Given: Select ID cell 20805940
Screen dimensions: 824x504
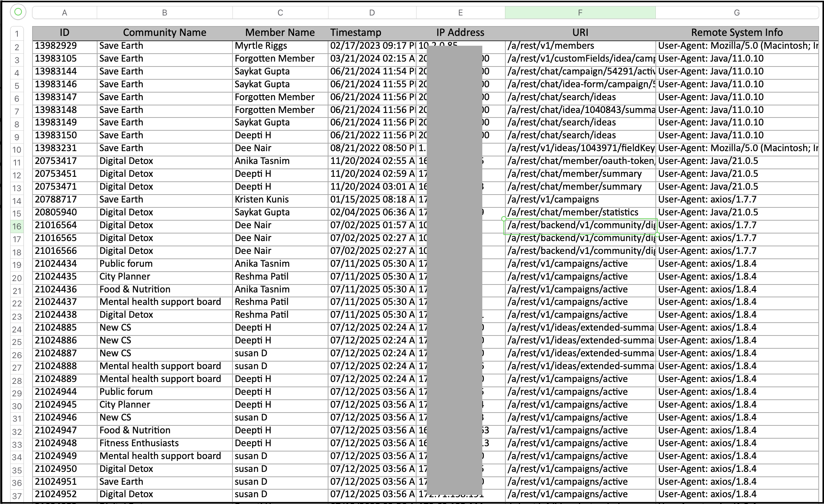Looking at the screenshot, I should click(65, 213).
